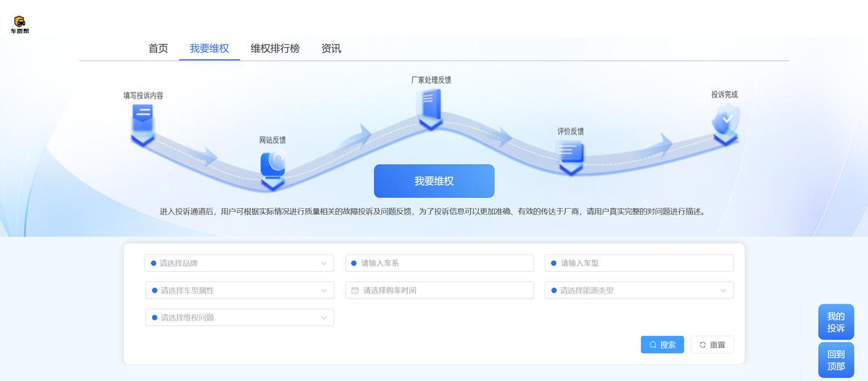Click the 回到顶部 floating button

pos(836,360)
